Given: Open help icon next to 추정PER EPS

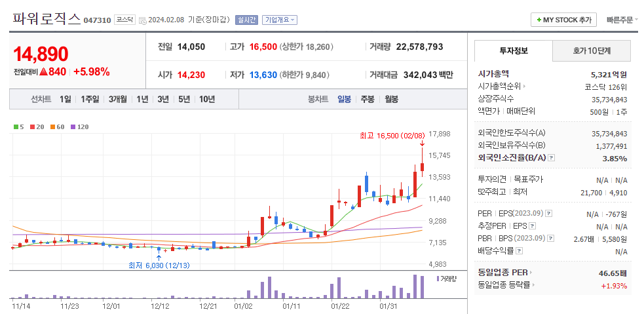Looking at the screenshot, I should (x=532, y=226).
